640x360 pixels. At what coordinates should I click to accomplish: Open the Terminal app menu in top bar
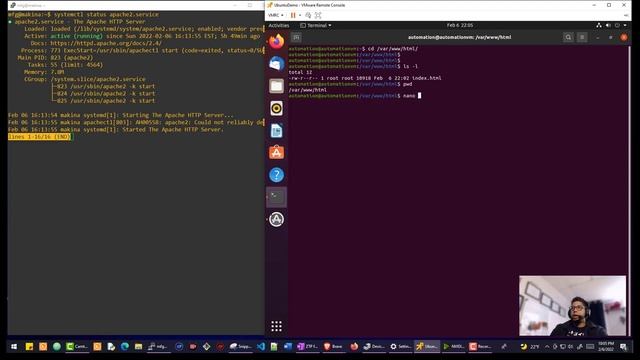(316, 25)
